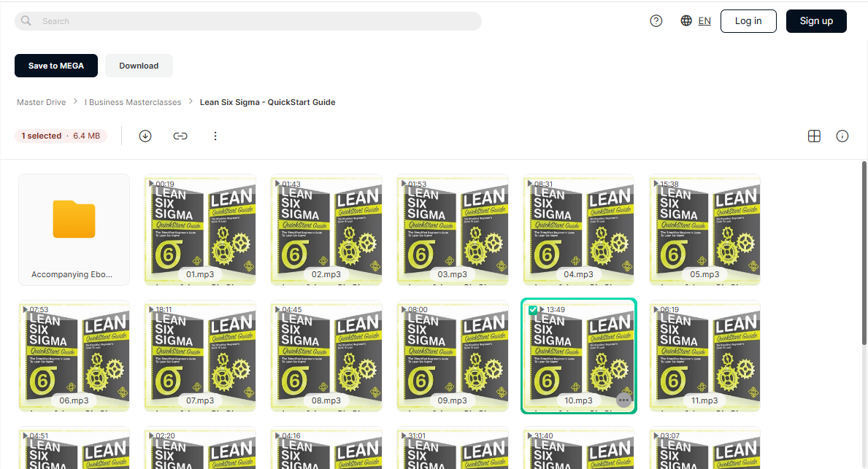
Task: Open options ellipsis on 10.mp3
Action: 624,400
